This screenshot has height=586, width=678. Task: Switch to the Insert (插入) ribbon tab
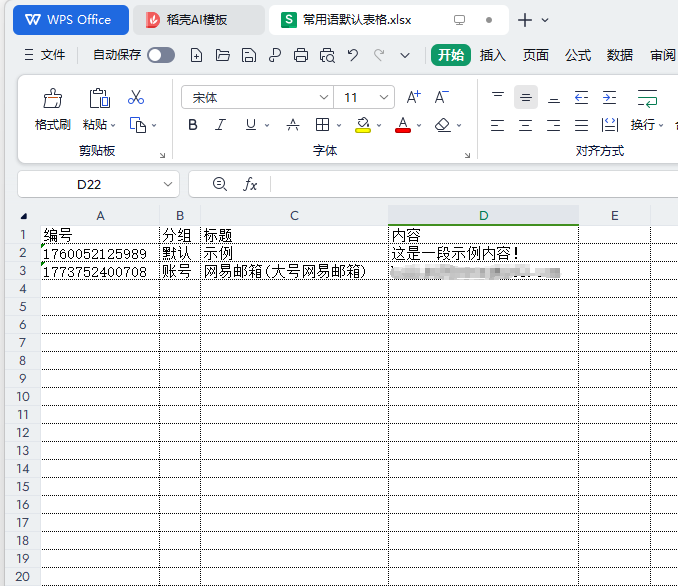[493, 55]
